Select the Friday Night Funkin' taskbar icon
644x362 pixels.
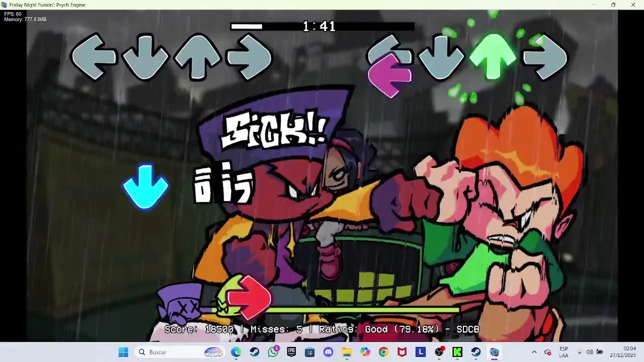(495, 352)
